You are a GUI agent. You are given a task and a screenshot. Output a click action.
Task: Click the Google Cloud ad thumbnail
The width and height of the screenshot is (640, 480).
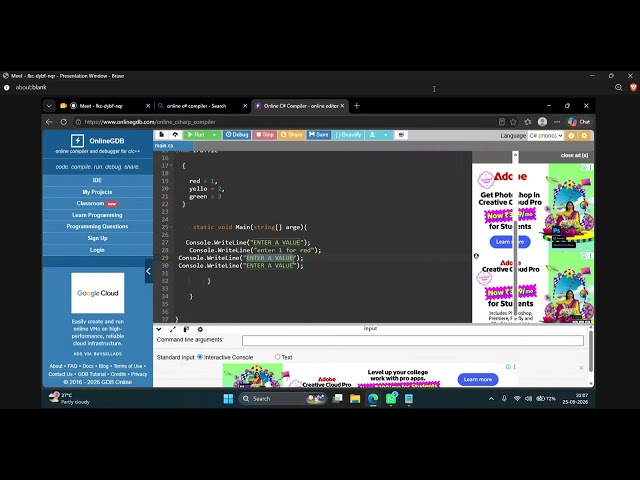[98, 293]
